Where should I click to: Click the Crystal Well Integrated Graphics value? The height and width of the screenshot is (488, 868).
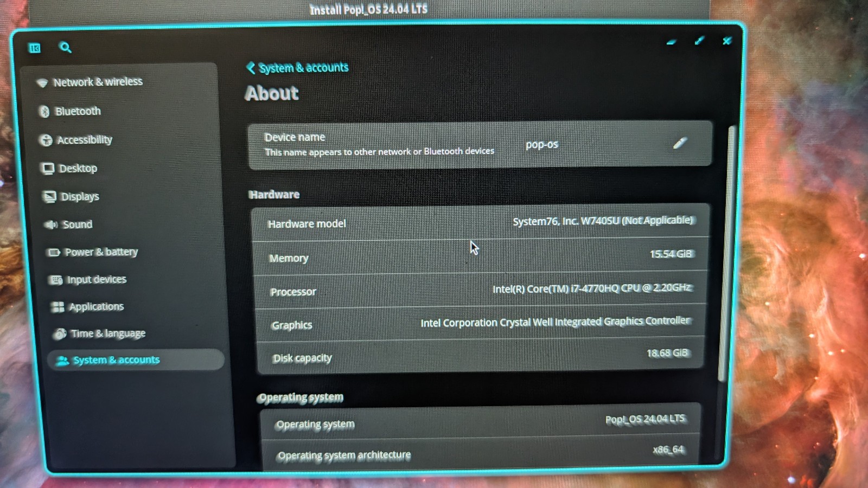tap(556, 322)
